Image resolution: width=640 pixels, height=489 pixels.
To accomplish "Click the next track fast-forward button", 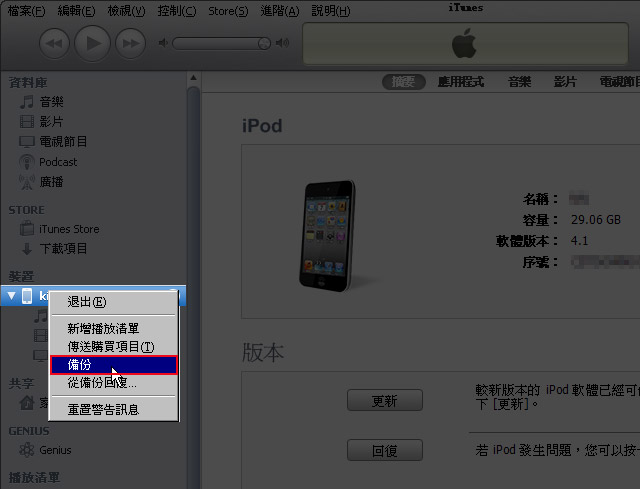I will click(130, 43).
